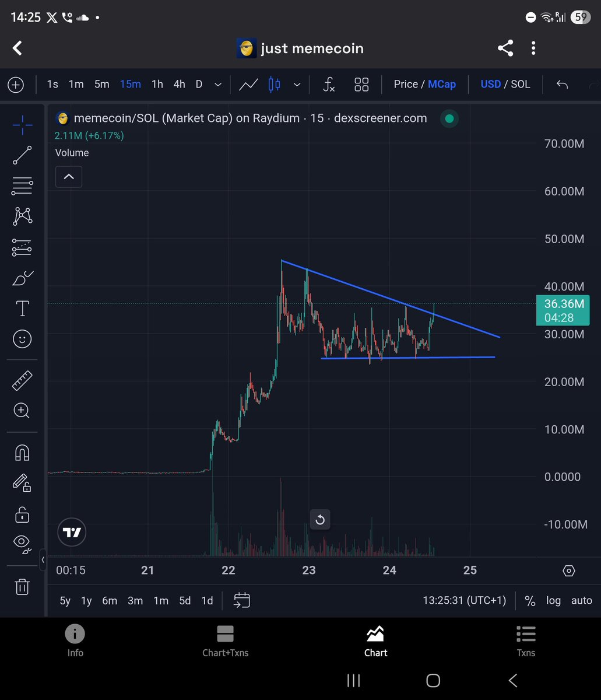
Task: Enable log scale
Action: pyautogui.click(x=553, y=600)
